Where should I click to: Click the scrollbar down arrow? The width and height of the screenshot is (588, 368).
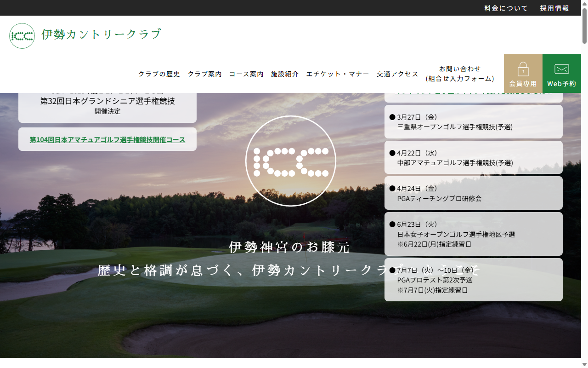point(584,364)
